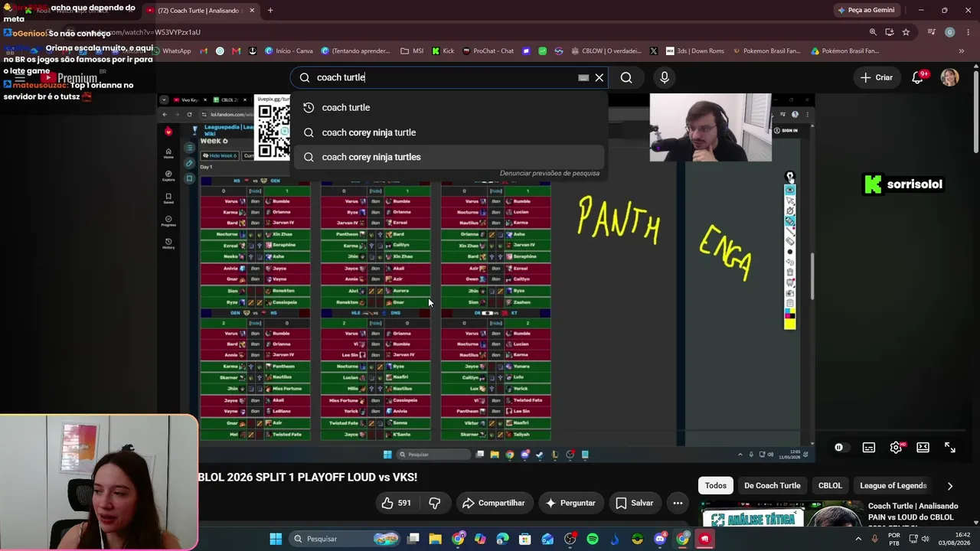This screenshot has width=980, height=551.
Task: Choose the 'coach turtle' history suggestion
Action: point(449,108)
